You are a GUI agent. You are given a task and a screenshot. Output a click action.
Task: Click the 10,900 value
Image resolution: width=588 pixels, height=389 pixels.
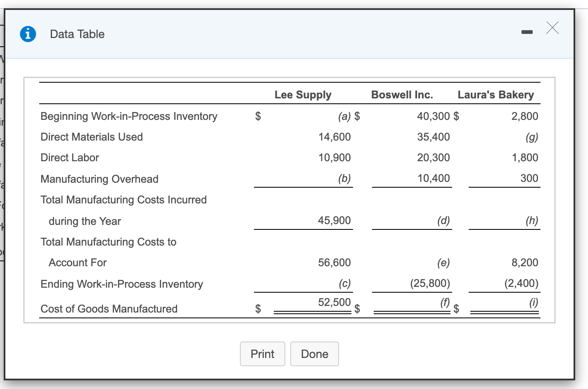tap(334, 158)
